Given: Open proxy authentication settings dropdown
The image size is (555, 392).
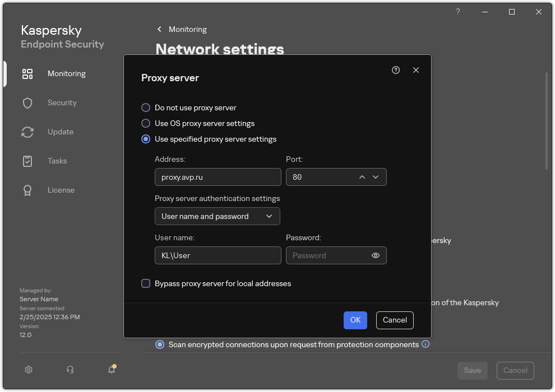Looking at the screenshot, I should pos(218,216).
